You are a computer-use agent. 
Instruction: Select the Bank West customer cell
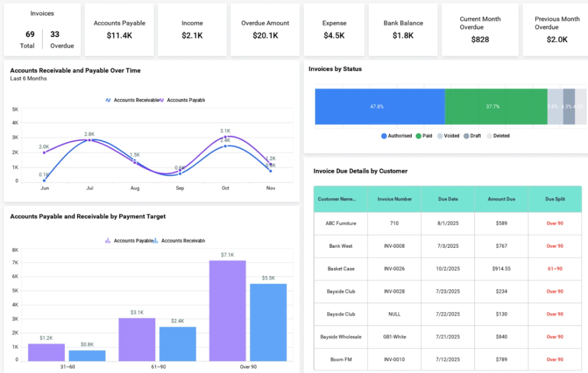341,246
